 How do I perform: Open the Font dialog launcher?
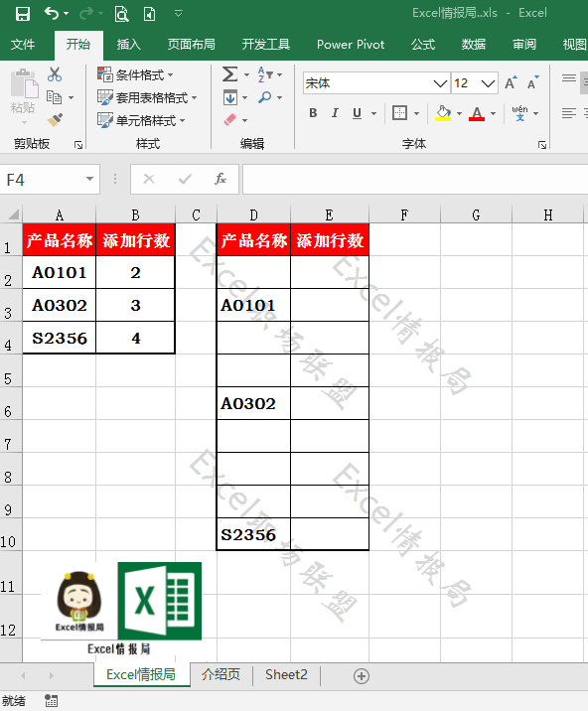coord(542,145)
